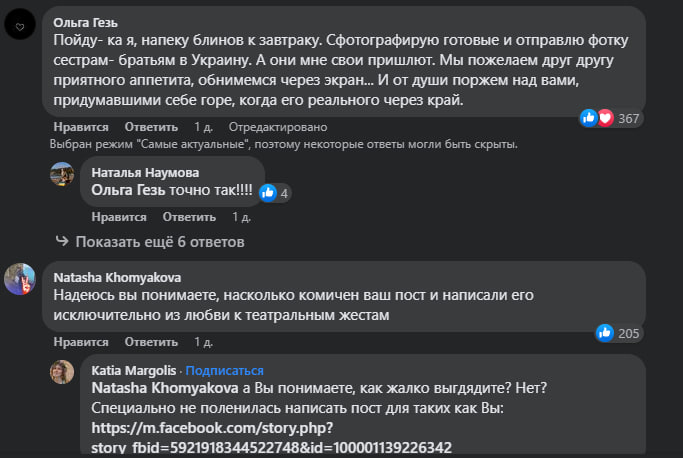The width and height of the screenshot is (683, 458).
Task: Open the 205 likes reaction list
Action: pyautogui.click(x=617, y=333)
